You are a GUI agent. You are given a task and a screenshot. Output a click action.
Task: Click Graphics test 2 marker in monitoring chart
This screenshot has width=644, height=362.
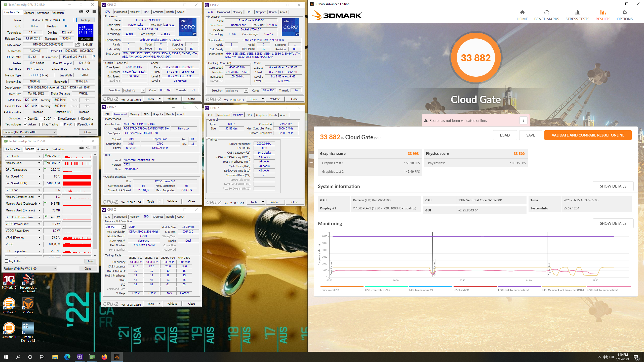pos(434,267)
